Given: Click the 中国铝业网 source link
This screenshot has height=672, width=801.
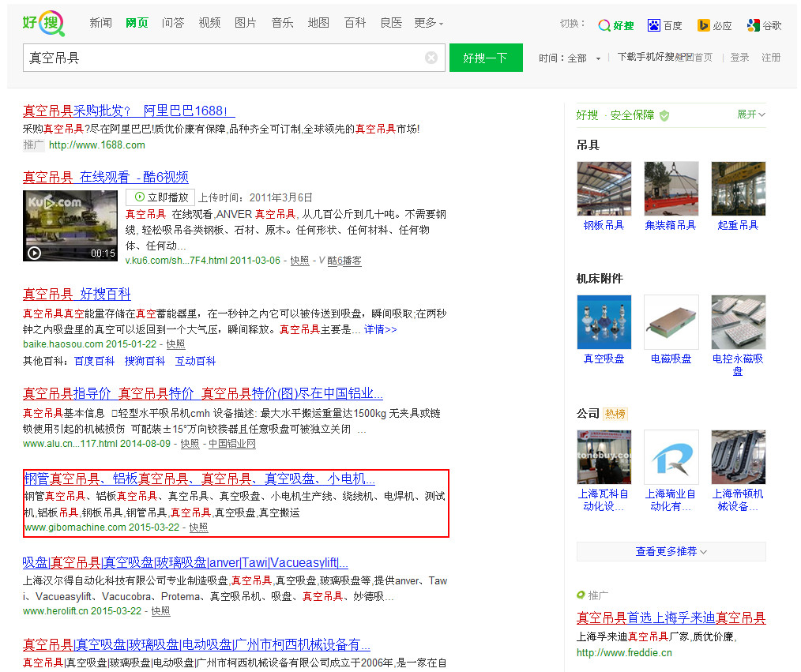Looking at the screenshot, I should coord(232,444).
